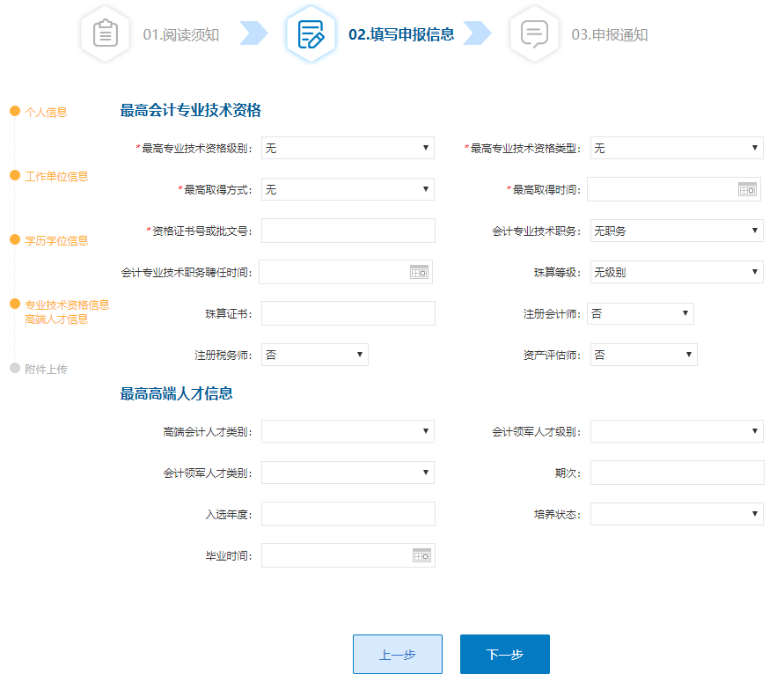This screenshot has width=784, height=682.
Task: Open the 会计领军人才级别 dropdown
Action: pyautogui.click(x=677, y=431)
